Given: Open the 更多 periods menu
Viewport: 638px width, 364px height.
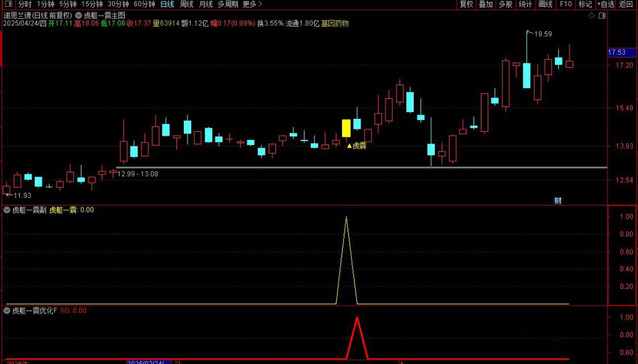Looking at the screenshot, I should click(250, 4).
